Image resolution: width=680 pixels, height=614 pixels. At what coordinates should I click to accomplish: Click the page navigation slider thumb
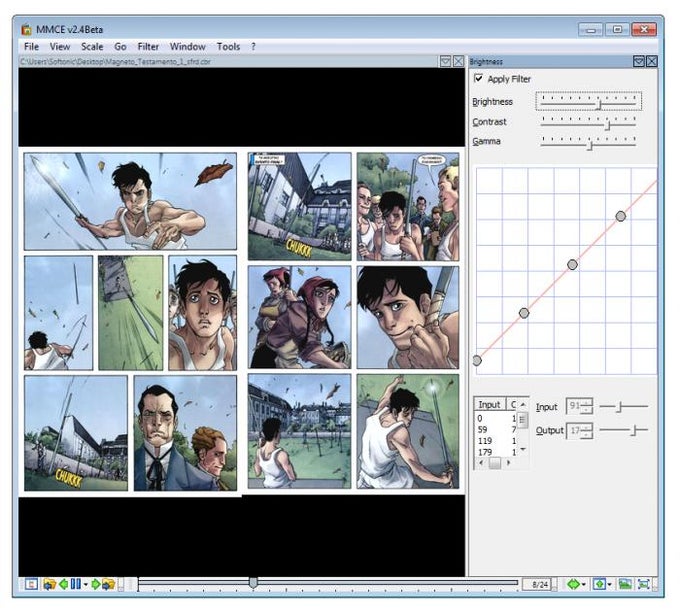pyautogui.click(x=253, y=582)
